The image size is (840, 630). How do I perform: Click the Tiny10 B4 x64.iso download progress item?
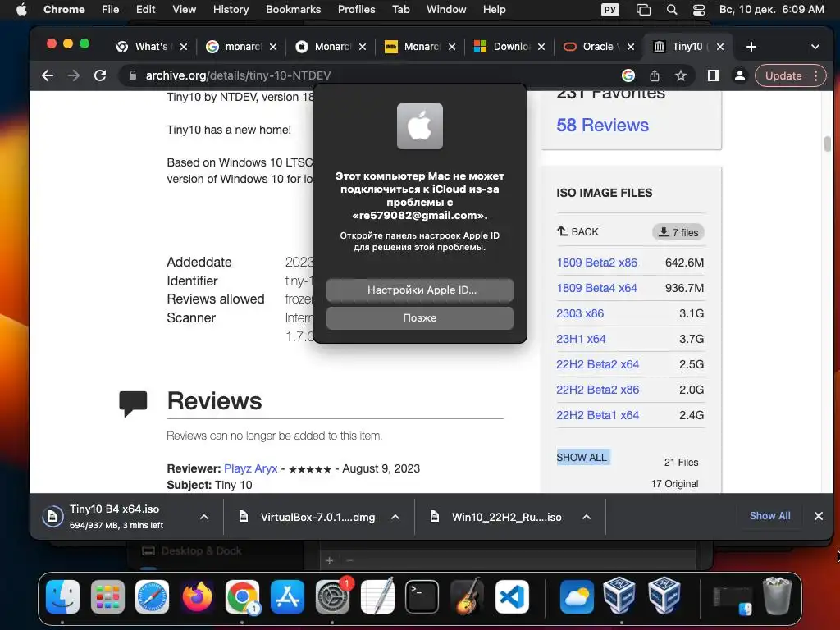tap(116, 517)
